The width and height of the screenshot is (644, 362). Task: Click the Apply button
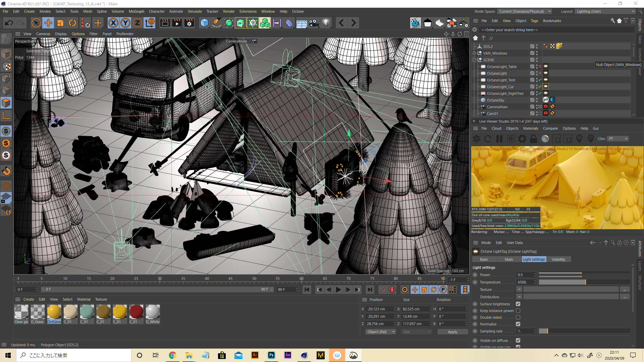(452, 332)
